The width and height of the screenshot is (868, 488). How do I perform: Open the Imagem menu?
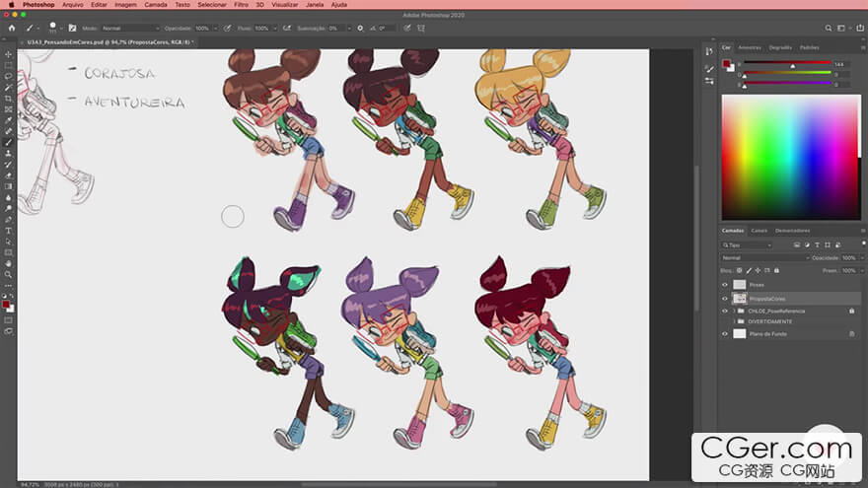coord(125,4)
